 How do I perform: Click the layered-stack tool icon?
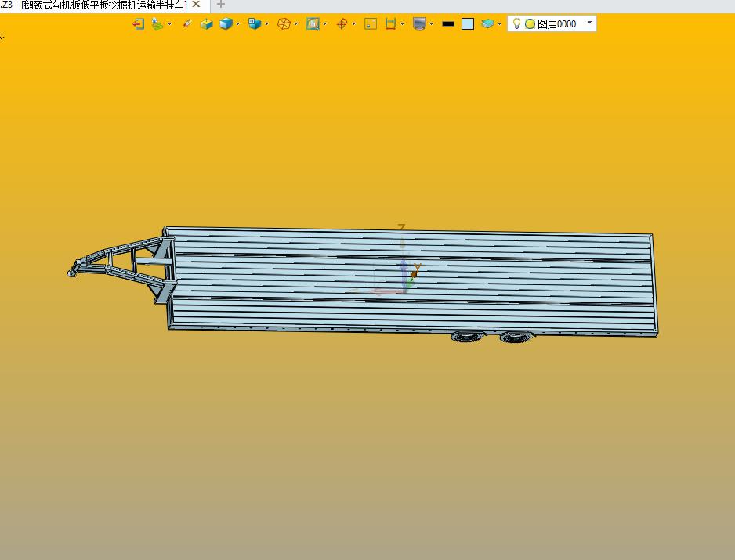[x=157, y=23]
